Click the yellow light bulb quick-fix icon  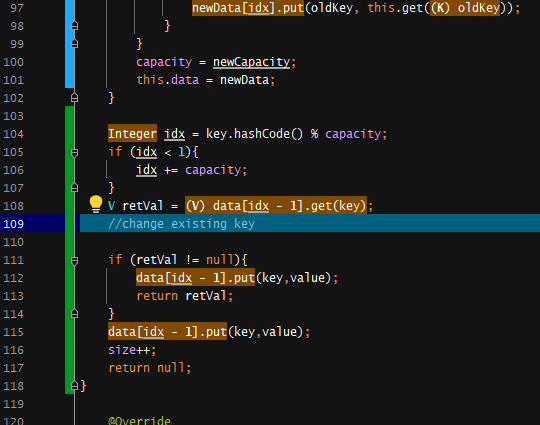(x=96, y=204)
